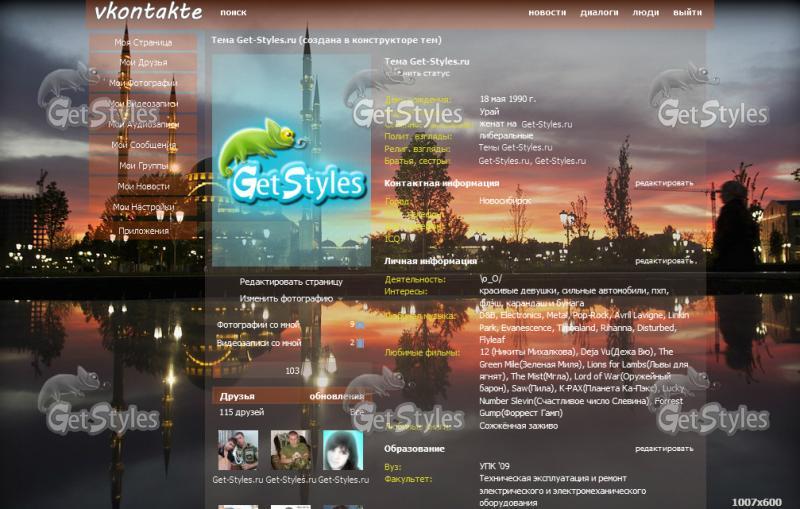
Task: Open Мои Новости in the sidebar
Action: point(143,187)
